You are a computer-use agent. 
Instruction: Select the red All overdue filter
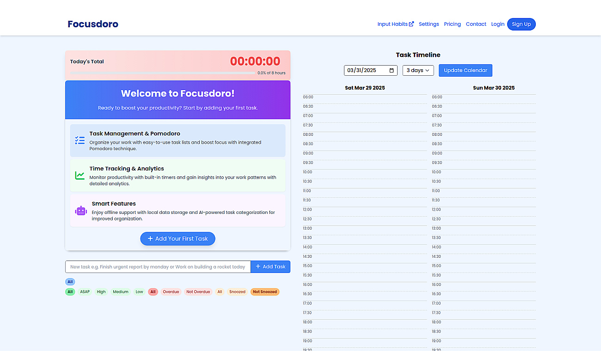pos(153,292)
